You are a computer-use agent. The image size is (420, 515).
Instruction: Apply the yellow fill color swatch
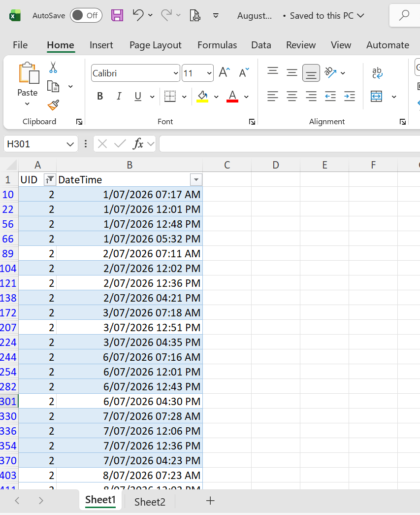202,97
